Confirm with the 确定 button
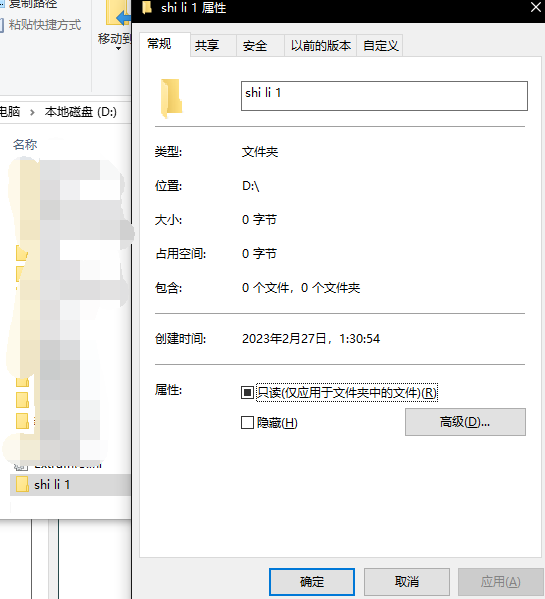Screen dimensions: 545x599 tap(312, 581)
